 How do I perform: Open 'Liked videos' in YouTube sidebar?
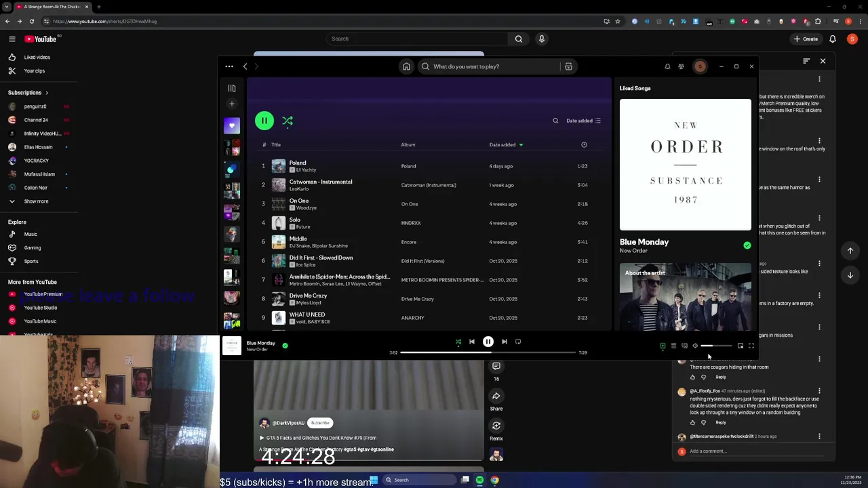37,57
